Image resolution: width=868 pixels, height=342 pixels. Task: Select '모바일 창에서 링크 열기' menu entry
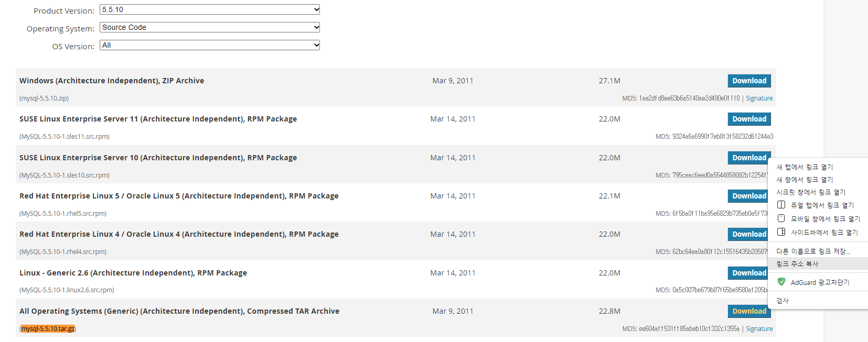pos(818,219)
